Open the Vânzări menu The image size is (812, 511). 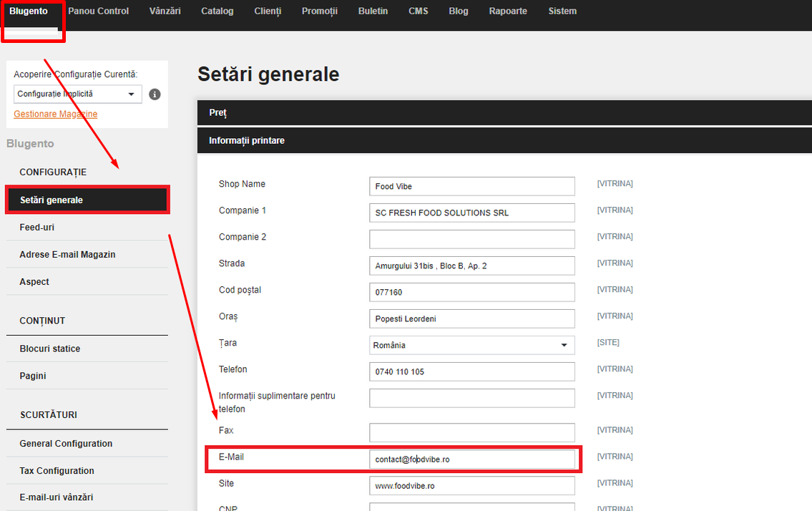165,11
